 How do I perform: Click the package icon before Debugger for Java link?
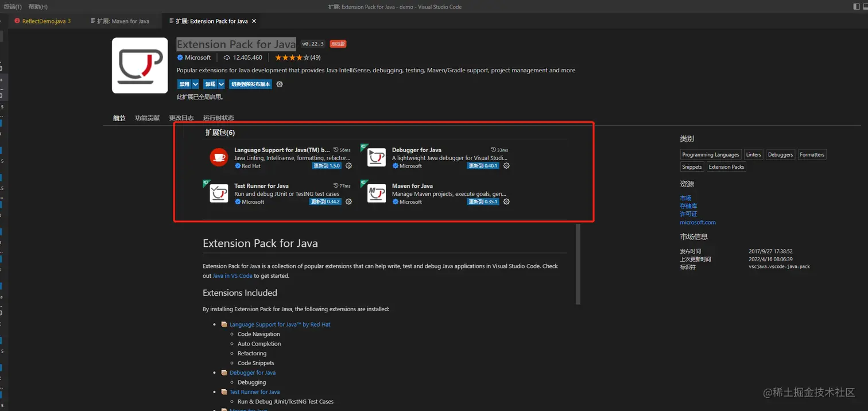(x=224, y=373)
